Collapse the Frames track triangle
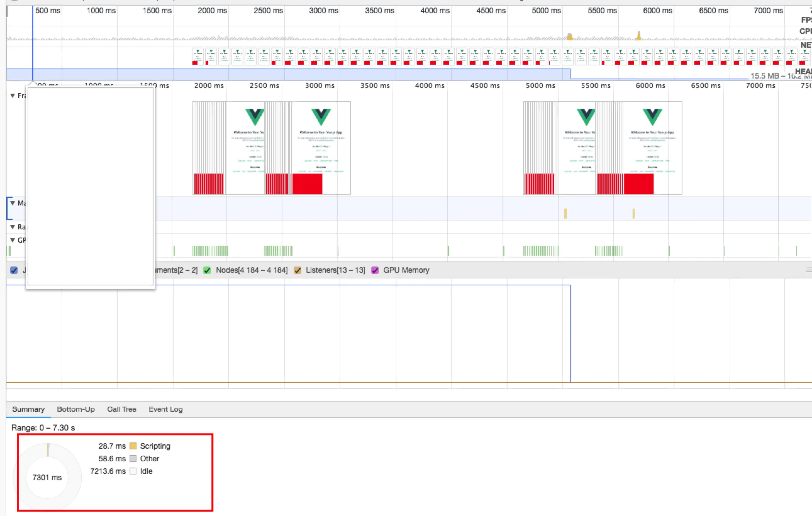The height and width of the screenshot is (516, 812). [x=13, y=96]
